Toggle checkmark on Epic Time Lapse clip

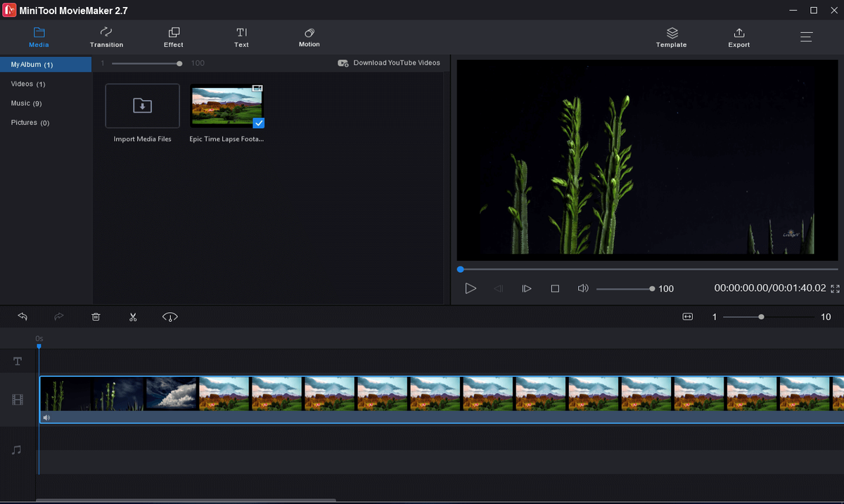click(x=258, y=123)
